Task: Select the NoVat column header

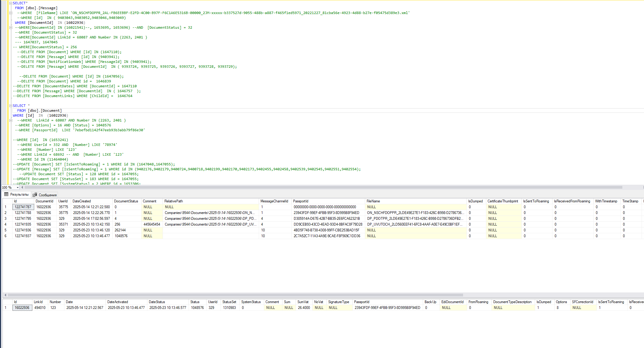Action: pyautogui.click(x=319, y=302)
